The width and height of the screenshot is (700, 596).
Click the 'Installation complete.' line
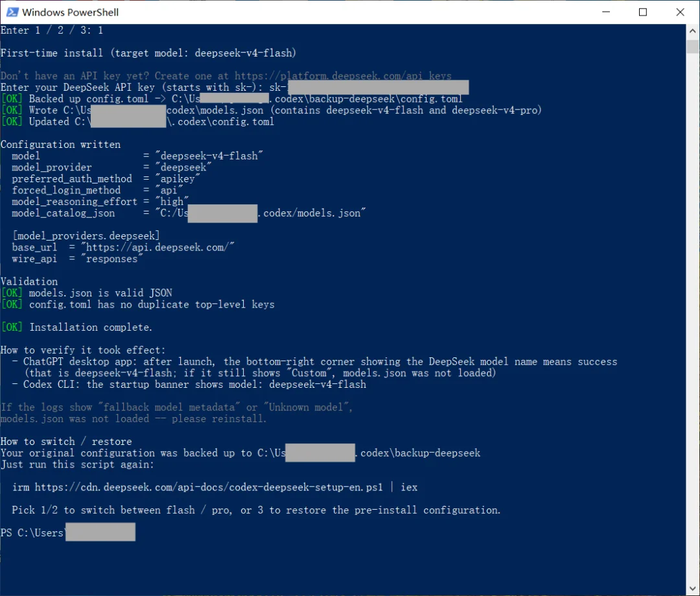coord(76,328)
